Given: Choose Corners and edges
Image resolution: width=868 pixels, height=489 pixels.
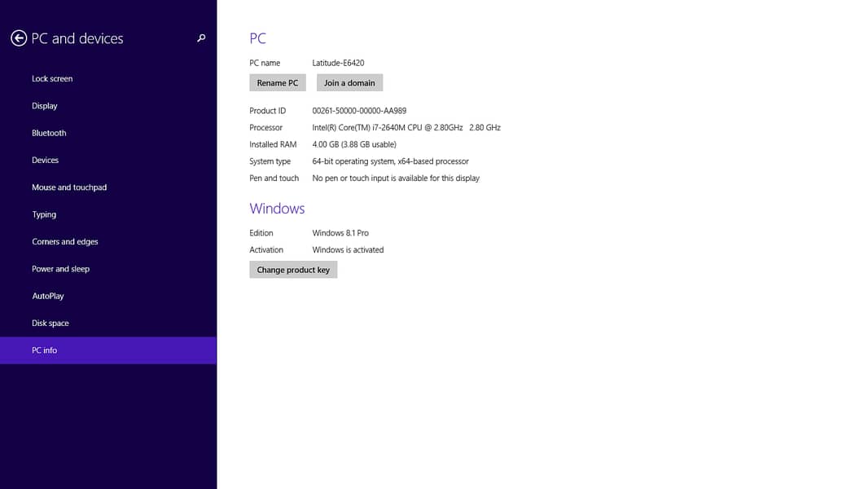Looking at the screenshot, I should 65,242.
